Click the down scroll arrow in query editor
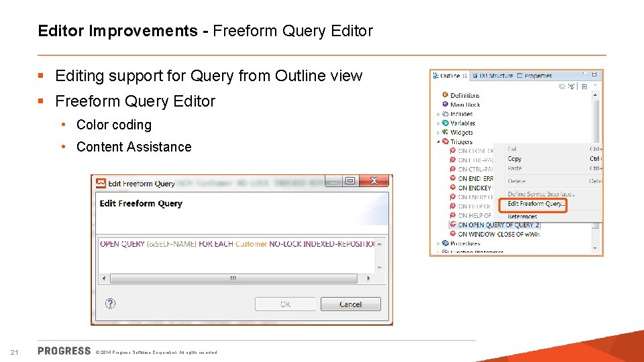The image size is (644, 362). (x=380, y=267)
